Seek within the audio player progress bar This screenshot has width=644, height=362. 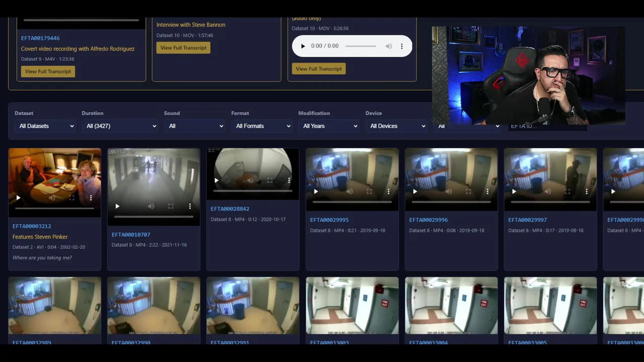361,46
